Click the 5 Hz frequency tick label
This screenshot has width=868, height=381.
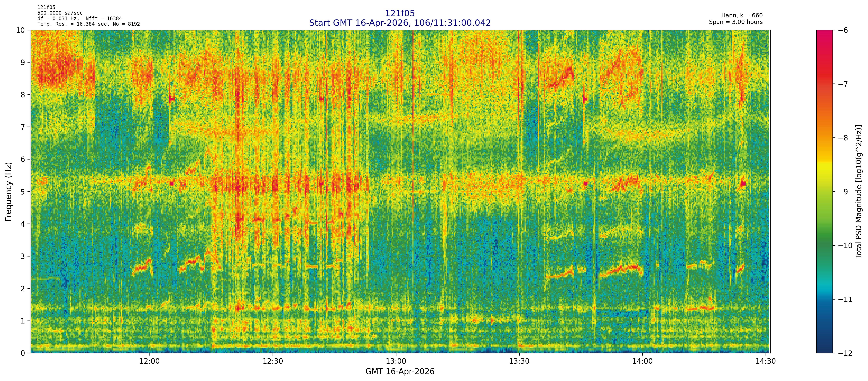[x=23, y=192]
